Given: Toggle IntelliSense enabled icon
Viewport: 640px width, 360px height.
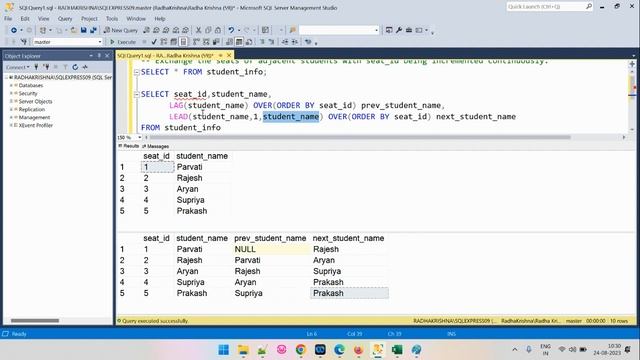Looking at the screenshot, I should click(x=183, y=42).
